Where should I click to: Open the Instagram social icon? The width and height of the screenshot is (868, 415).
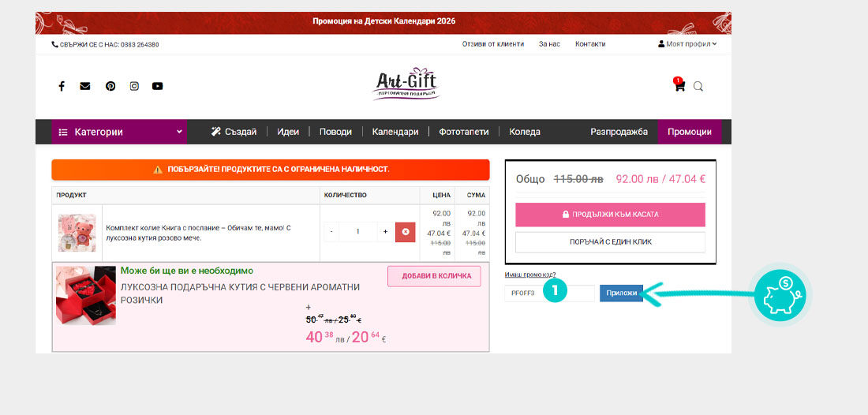pos(134,86)
